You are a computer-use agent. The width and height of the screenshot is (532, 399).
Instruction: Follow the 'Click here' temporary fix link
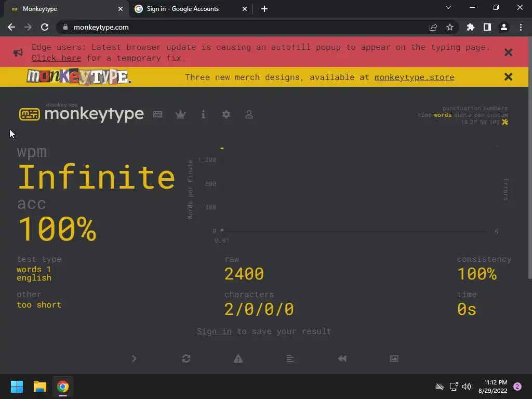point(56,58)
